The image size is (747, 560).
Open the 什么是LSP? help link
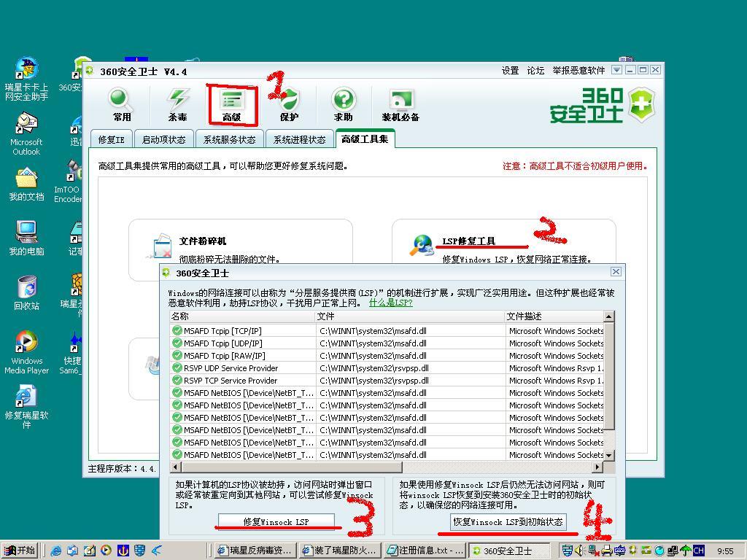391,303
